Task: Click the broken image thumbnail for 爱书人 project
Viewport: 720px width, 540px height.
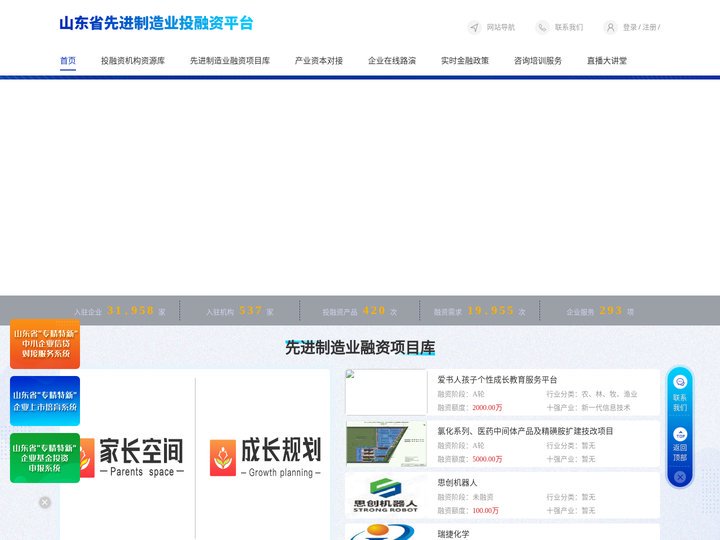Action: tap(386, 393)
